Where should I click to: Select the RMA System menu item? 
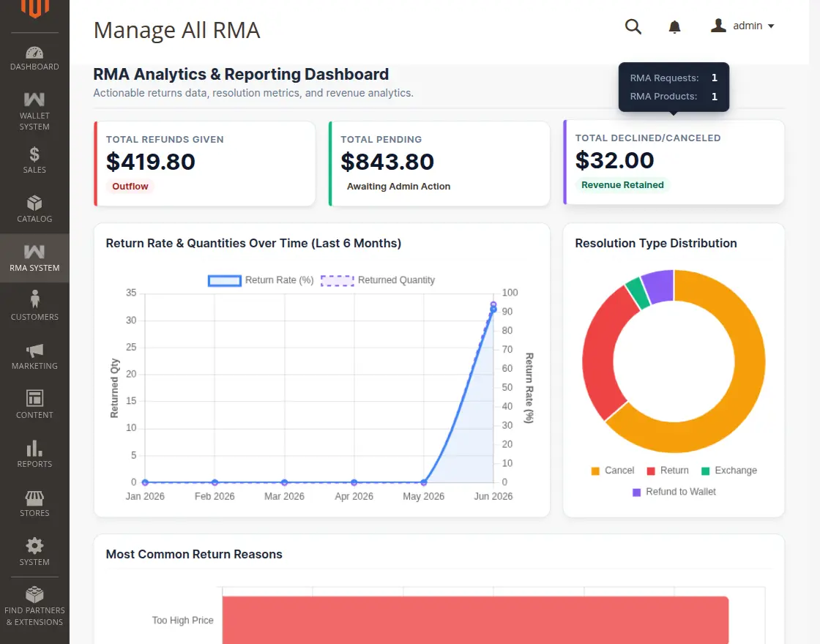tap(34, 258)
